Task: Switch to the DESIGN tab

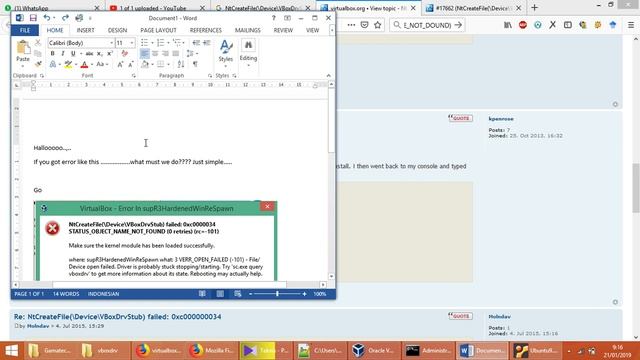Action: [x=117, y=30]
